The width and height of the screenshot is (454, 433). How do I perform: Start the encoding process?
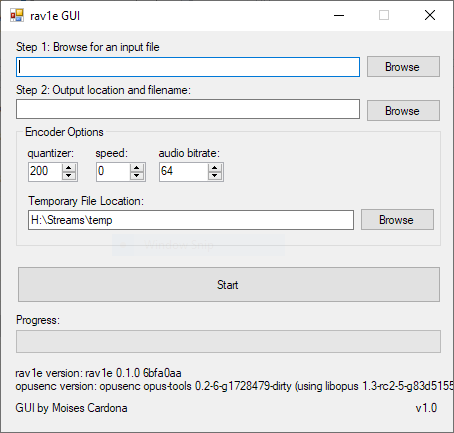(x=229, y=285)
